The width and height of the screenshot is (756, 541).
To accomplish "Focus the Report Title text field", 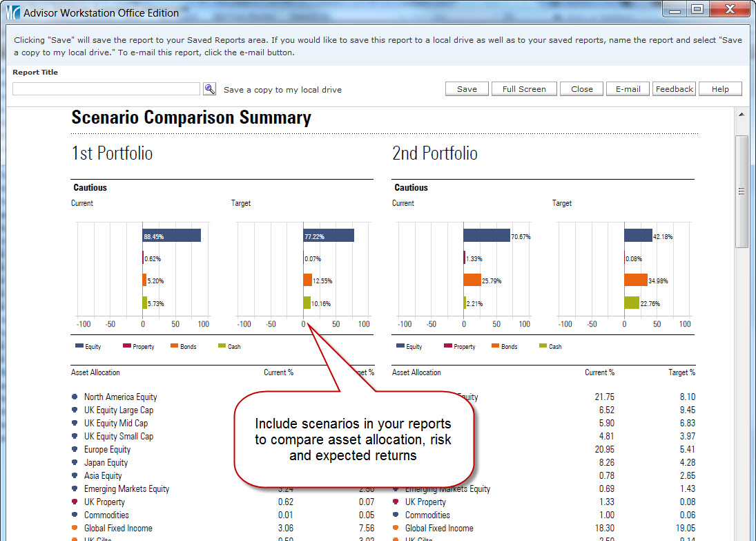I will click(x=106, y=89).
